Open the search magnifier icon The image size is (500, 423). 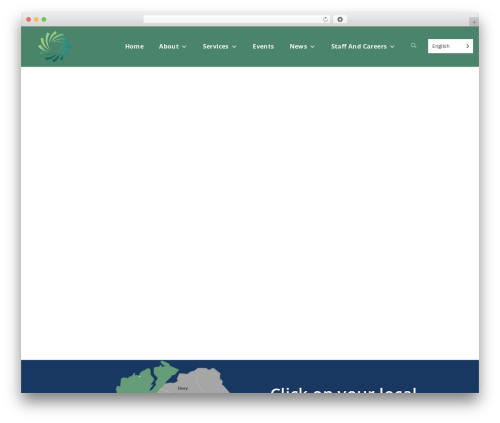tap(413, 46)
